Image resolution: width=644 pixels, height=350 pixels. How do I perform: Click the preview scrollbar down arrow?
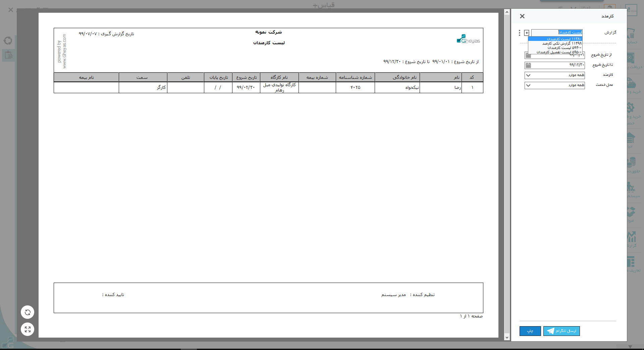[x=507, y=338]
